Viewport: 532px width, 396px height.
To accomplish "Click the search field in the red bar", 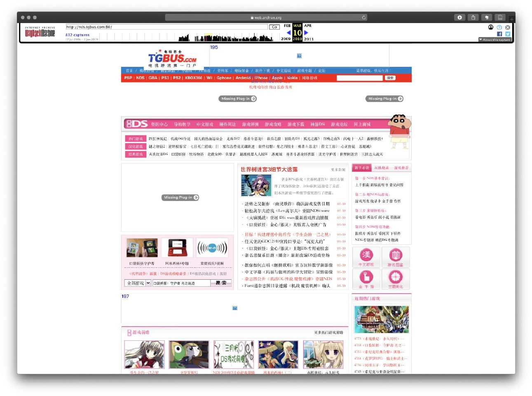I will (x=359, y=78).
